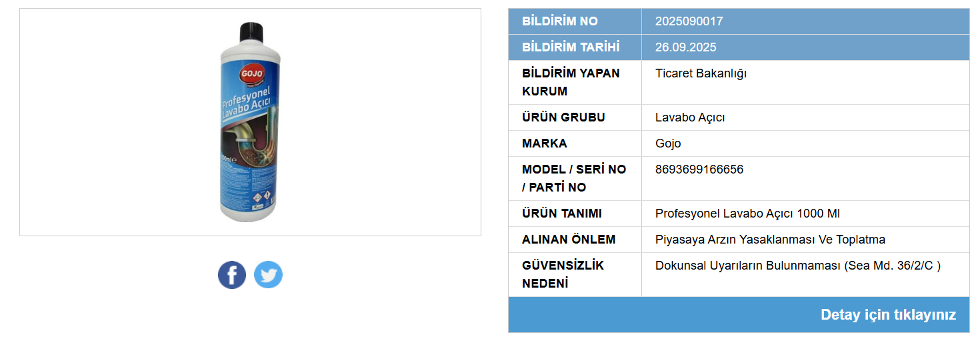
Task: Open details via "Detay için tıklayınız"
Action: [x=888, y=315]
